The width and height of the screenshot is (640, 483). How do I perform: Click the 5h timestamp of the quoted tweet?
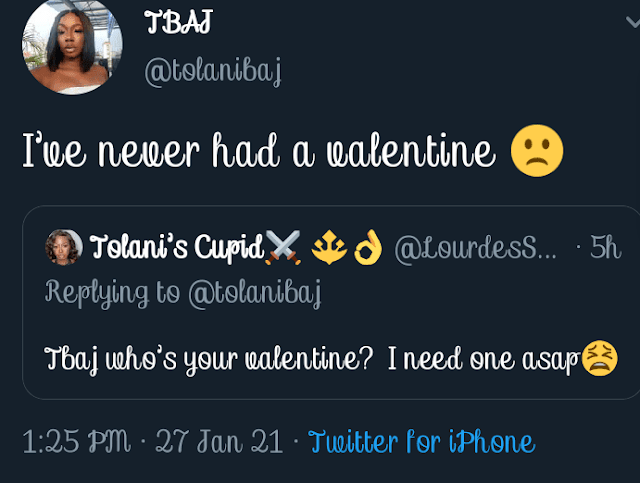tap(606, 248)
